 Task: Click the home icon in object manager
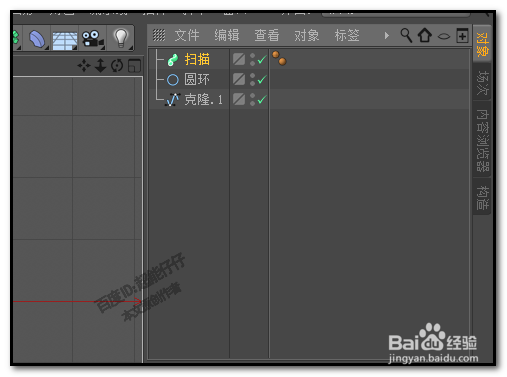click(x=425, y=35)
